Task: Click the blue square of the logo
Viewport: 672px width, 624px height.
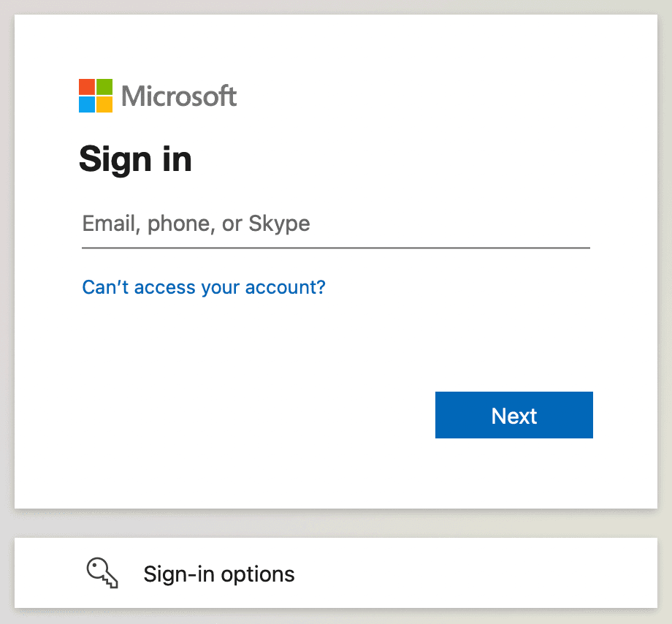Action: (x=87, y=104)
